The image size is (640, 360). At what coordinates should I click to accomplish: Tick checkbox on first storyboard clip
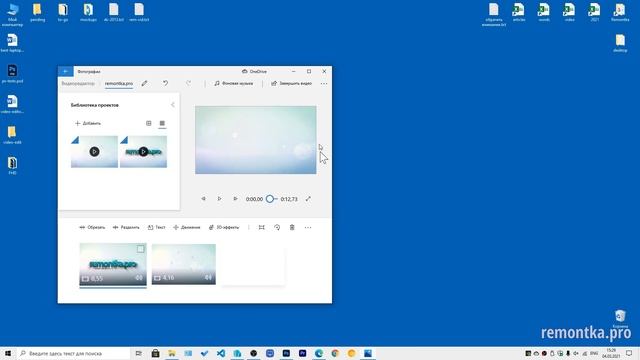[140, 249]
